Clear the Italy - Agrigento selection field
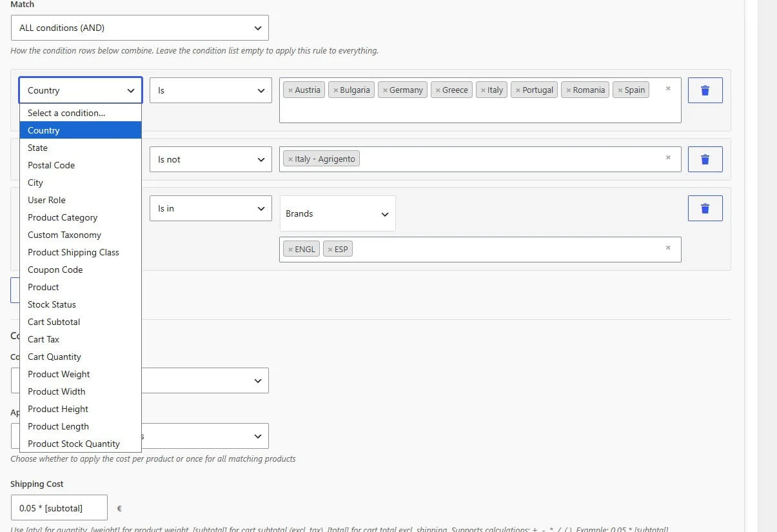The image size is (777, 532). [x=668, y=157]
